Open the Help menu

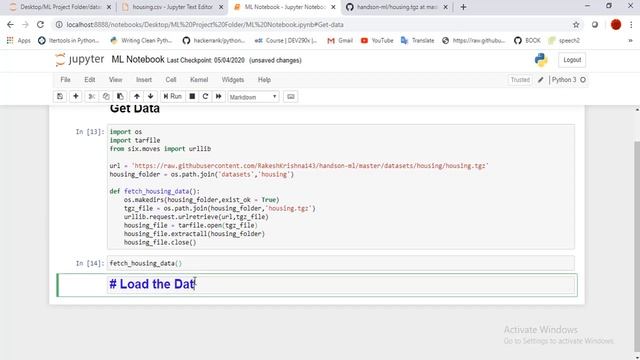[264, 80]
